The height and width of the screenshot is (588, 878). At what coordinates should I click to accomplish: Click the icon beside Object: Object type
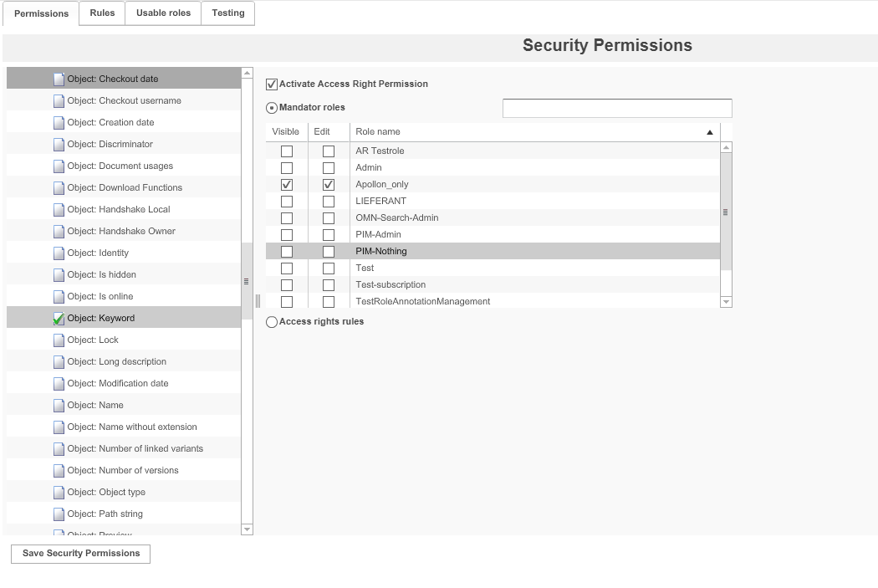[58, 491]
